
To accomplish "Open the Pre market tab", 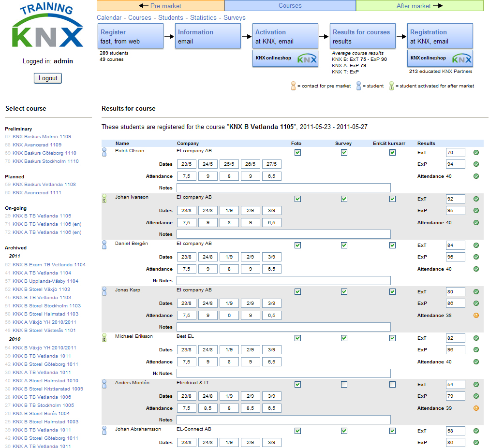I will [x=161, y=6].
